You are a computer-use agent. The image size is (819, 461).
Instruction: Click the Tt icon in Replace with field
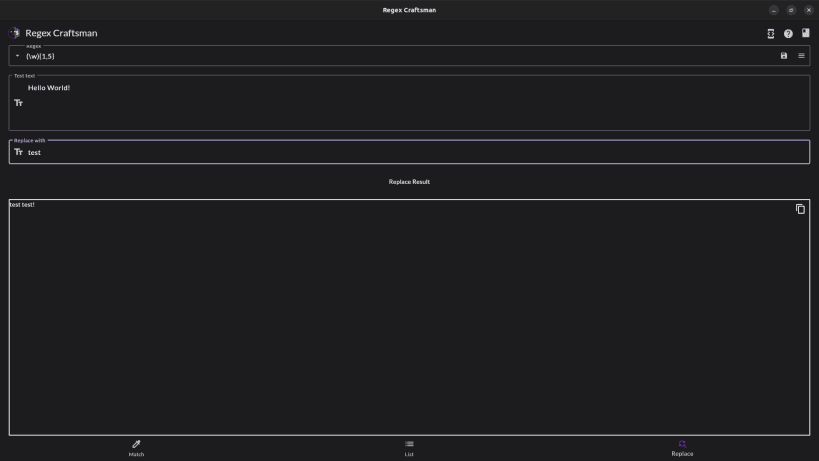pyautogui.click(x=18, y=152)
